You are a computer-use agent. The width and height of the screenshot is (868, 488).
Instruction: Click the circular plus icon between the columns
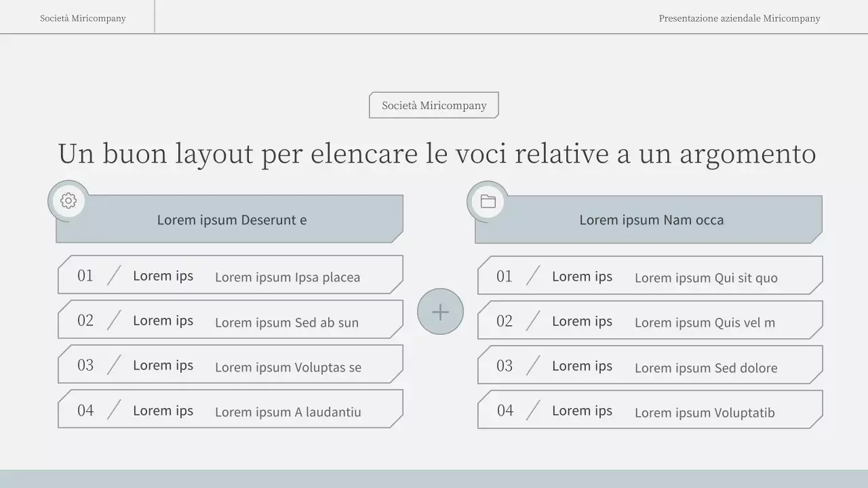(440, 311)
